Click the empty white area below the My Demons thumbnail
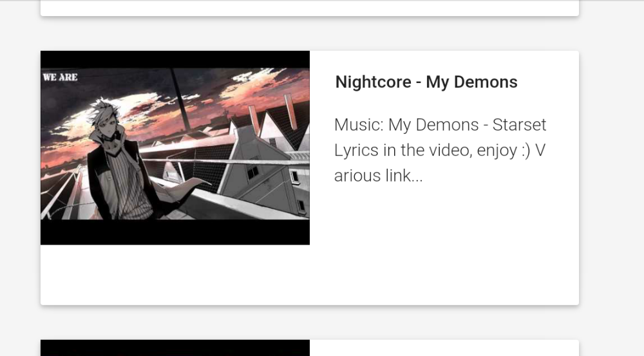Screen dimensions: 644x356 click(175, 275)
